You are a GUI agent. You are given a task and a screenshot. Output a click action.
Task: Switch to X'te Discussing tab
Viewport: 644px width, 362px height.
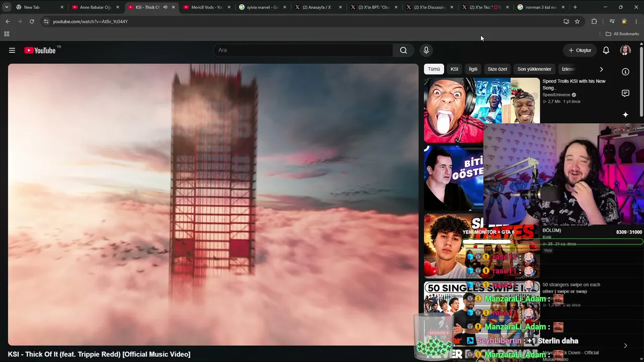click(x=429, y=7)
